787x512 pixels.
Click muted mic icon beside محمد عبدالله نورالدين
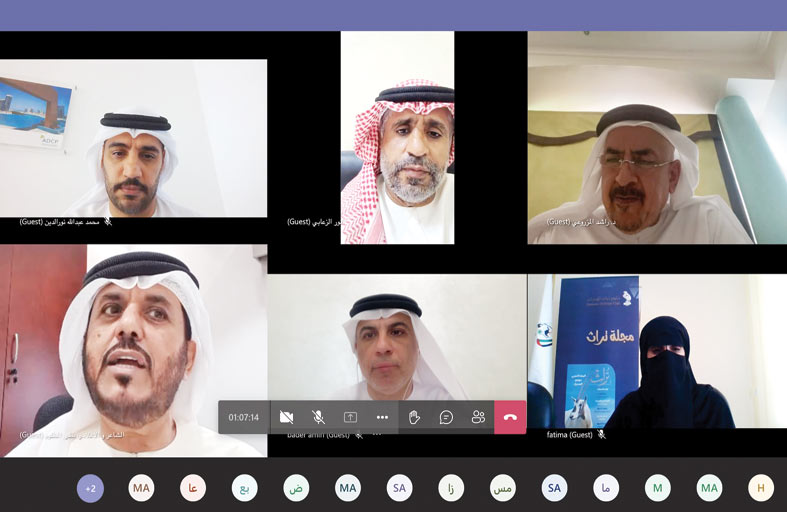coord(108,221)
